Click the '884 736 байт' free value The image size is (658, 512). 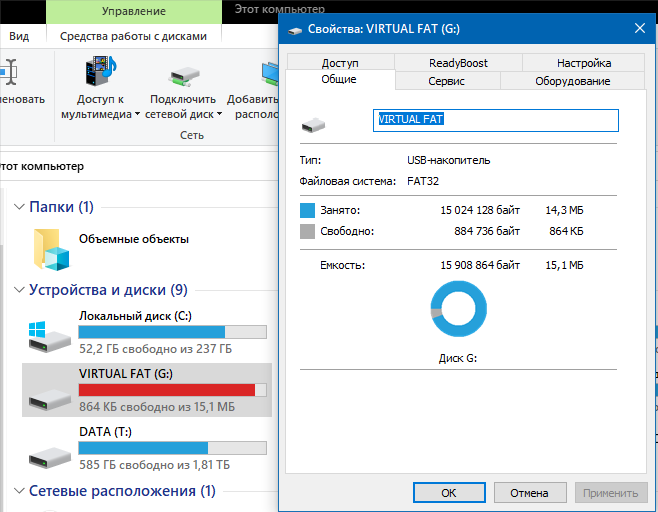point(487,231)
